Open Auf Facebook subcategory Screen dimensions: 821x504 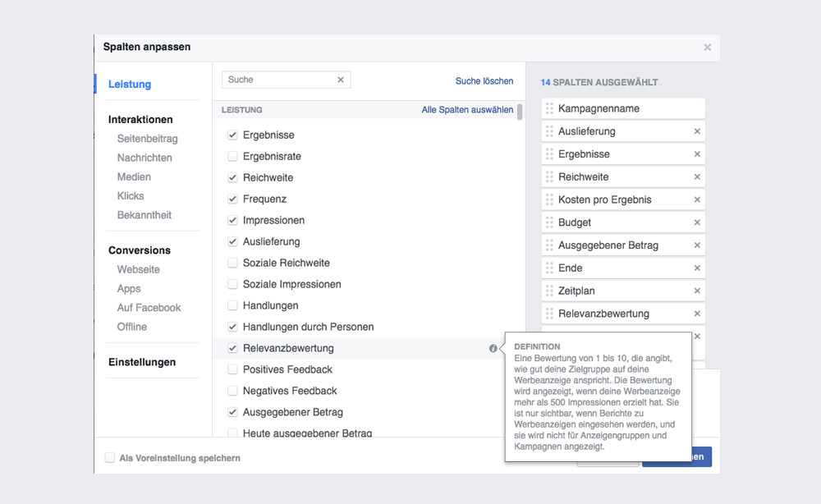149,308
